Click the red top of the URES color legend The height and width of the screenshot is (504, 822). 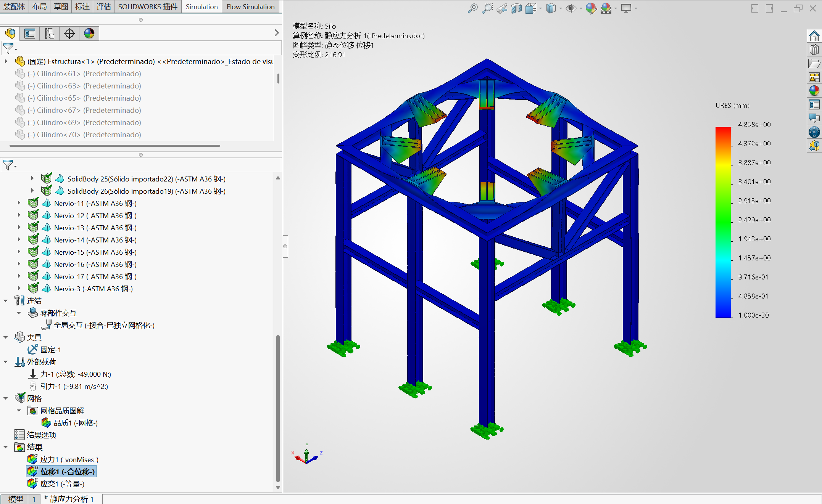723,131
